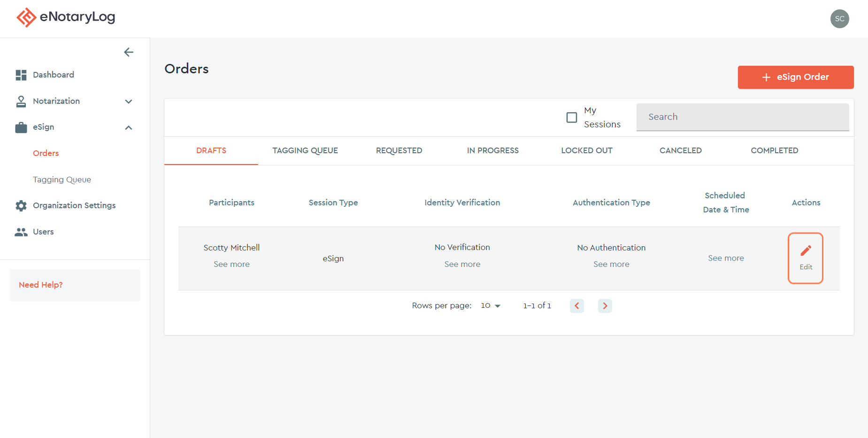Open Dashboard from the sidebar

tap(54, 75)
